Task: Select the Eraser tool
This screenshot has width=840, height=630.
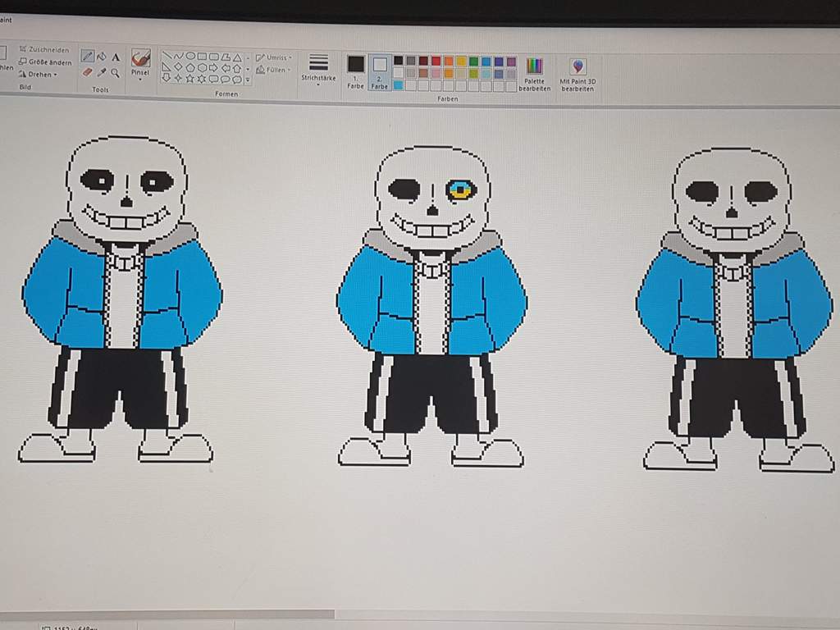Action: tap(87, 72)
